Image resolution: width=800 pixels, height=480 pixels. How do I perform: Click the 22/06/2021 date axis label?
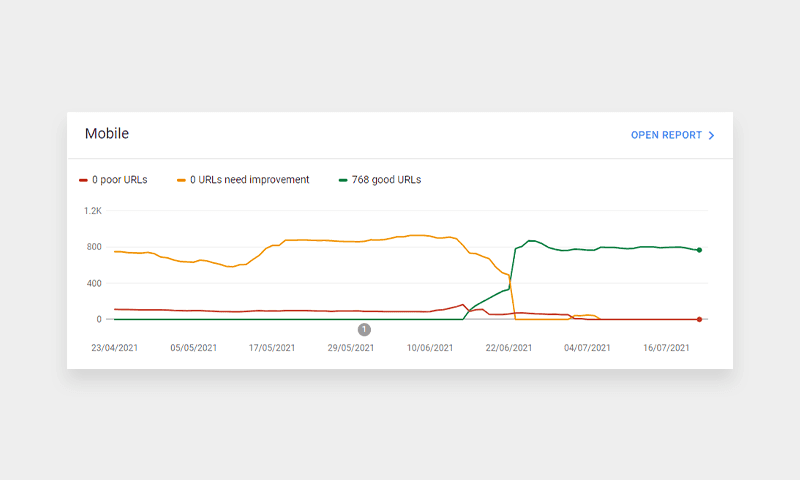[507, 348]
